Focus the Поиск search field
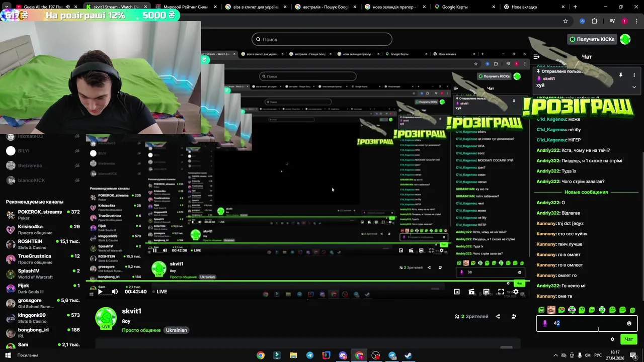644x362 pixels. 322,39
